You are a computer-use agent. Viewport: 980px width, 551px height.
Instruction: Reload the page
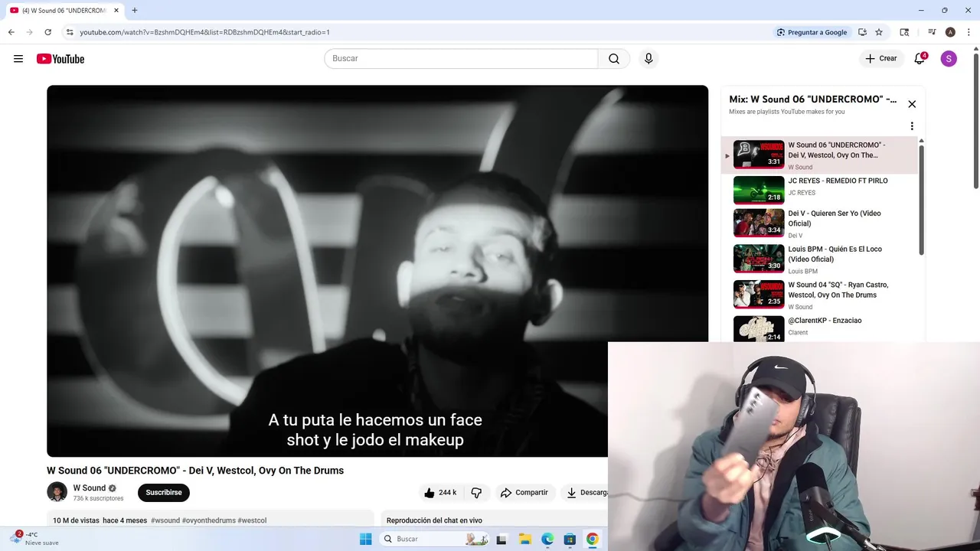tap(48, 32)
